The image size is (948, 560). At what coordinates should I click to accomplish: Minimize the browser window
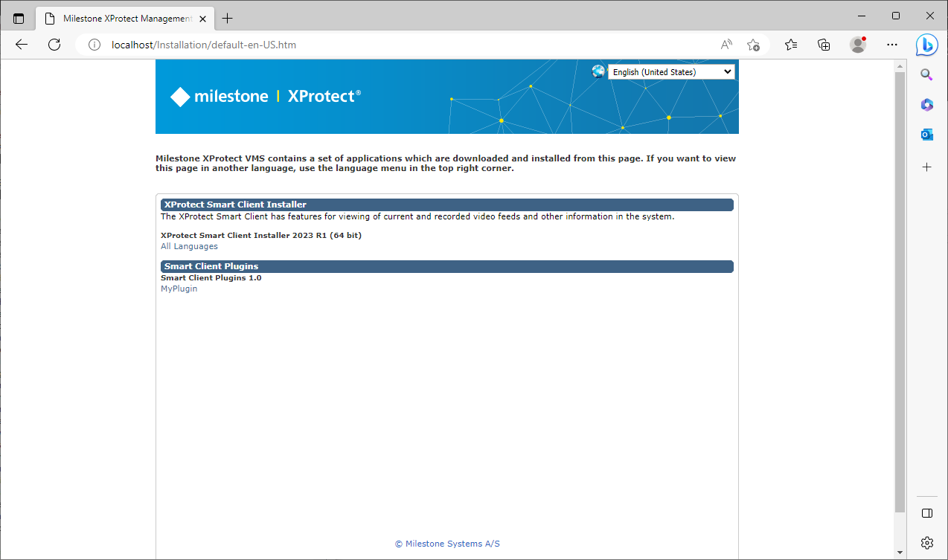coord(862,16)
